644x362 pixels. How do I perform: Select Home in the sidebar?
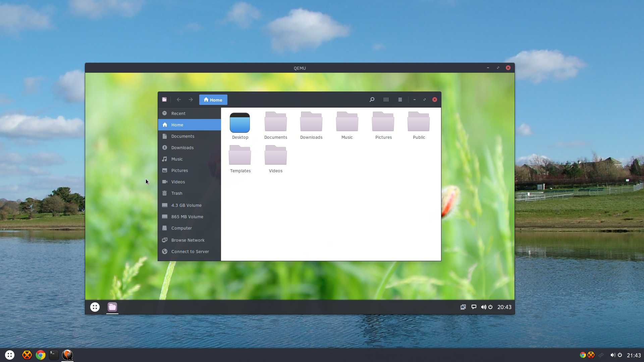[189, 125]
